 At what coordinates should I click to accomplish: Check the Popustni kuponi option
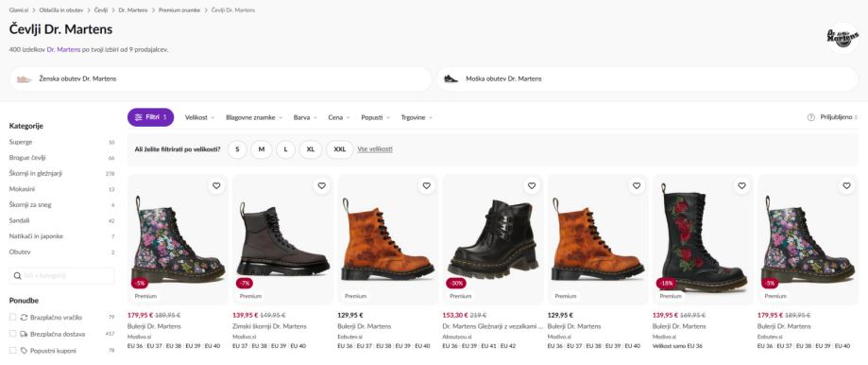12,351
